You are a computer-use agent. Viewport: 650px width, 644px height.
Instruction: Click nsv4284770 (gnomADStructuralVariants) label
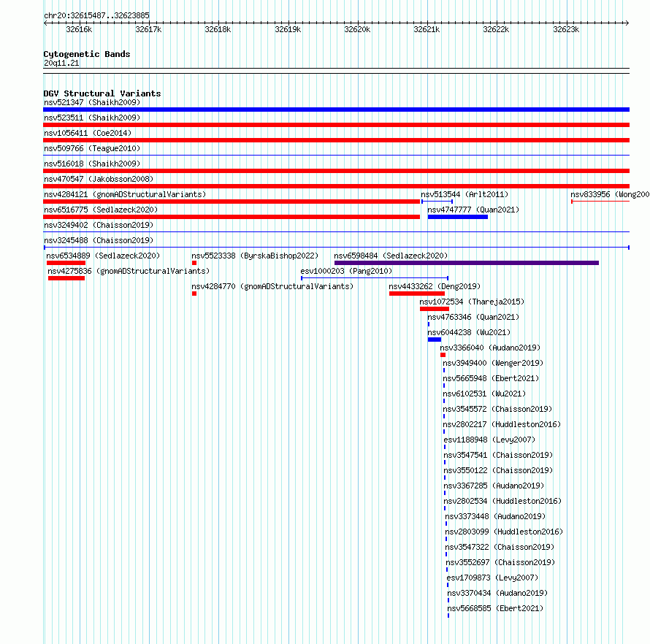(x=272, y=286)
